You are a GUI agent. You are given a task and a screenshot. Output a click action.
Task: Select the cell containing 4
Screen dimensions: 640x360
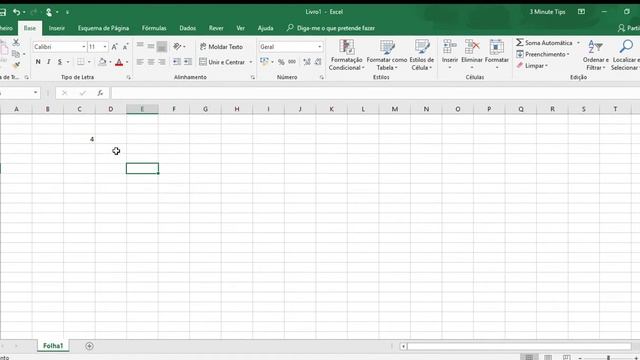79,139
